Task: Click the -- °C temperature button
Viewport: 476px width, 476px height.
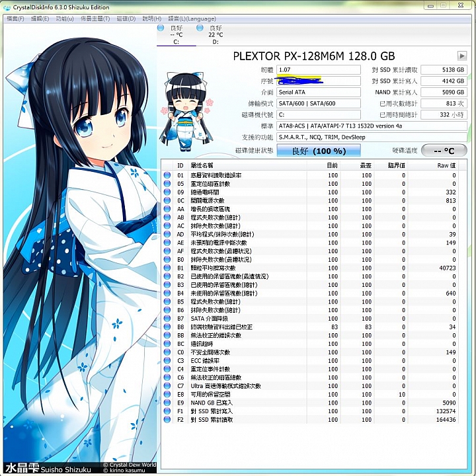Action: [x=444, y=151]
